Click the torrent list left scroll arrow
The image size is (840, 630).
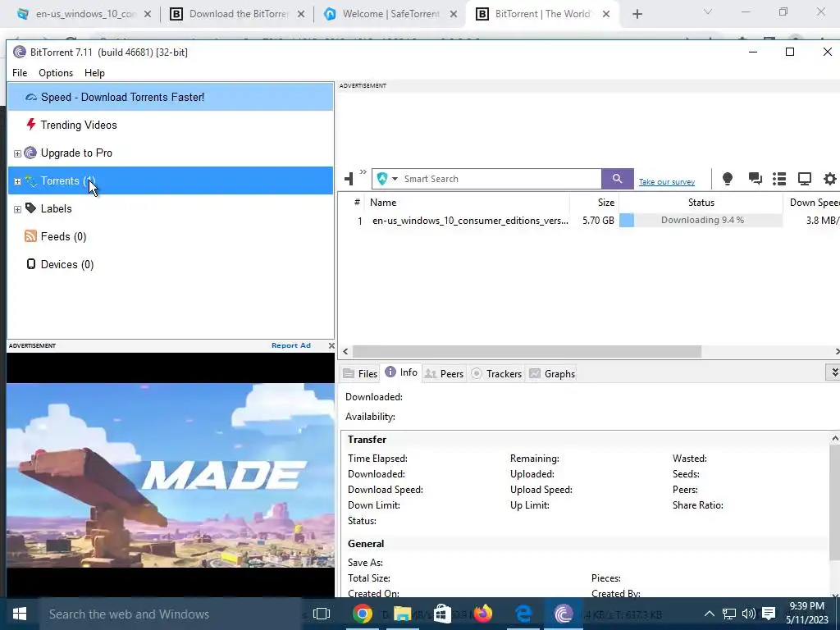pos(345,351)
